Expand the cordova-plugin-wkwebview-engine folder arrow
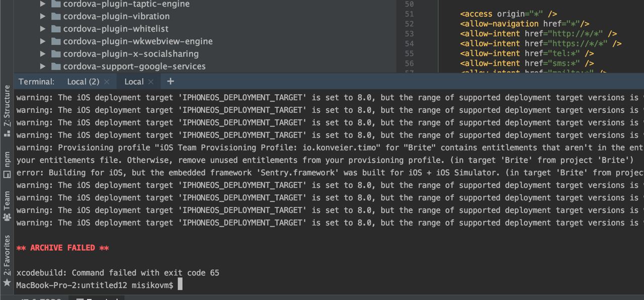 point(43,41)
